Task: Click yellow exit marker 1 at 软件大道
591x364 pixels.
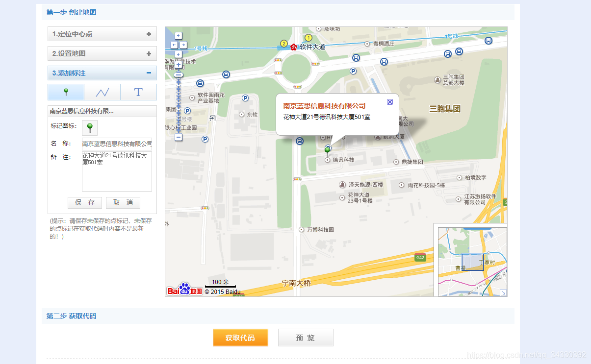Action: click(308, 38)
